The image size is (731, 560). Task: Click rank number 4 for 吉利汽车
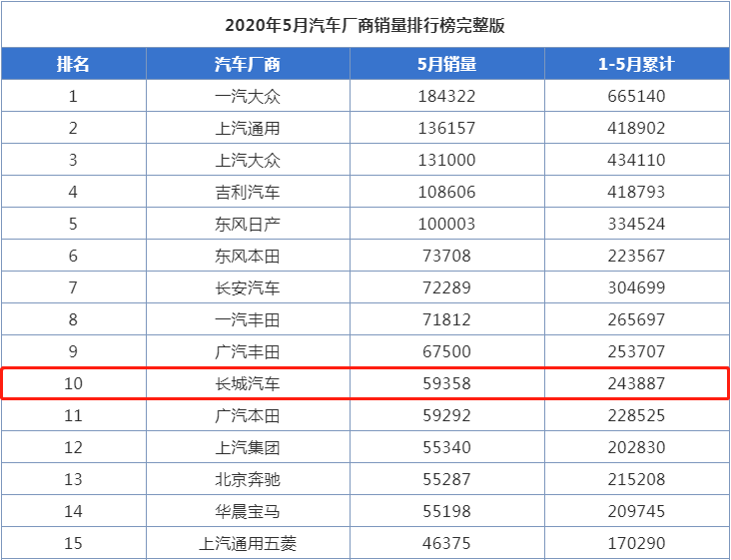pos(73,192)
